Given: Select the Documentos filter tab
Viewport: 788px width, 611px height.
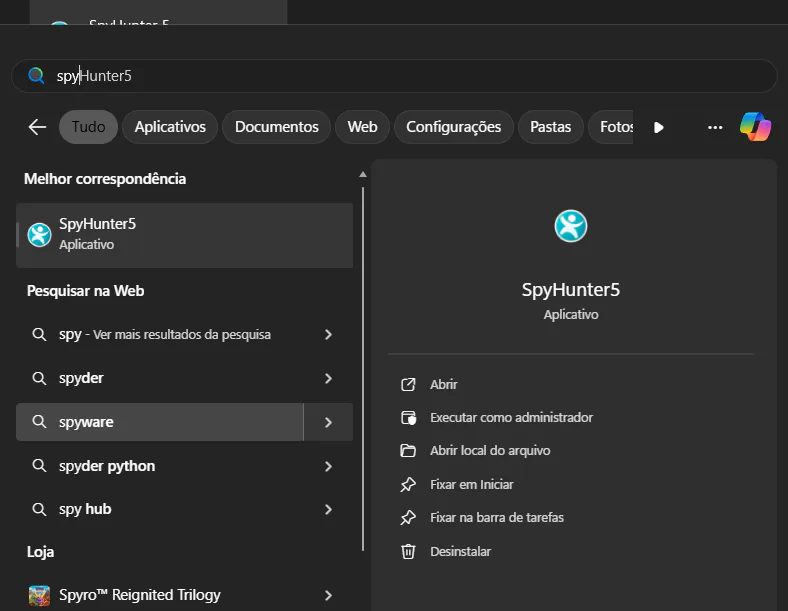Looking at the screenshot, I should point(276,127).
